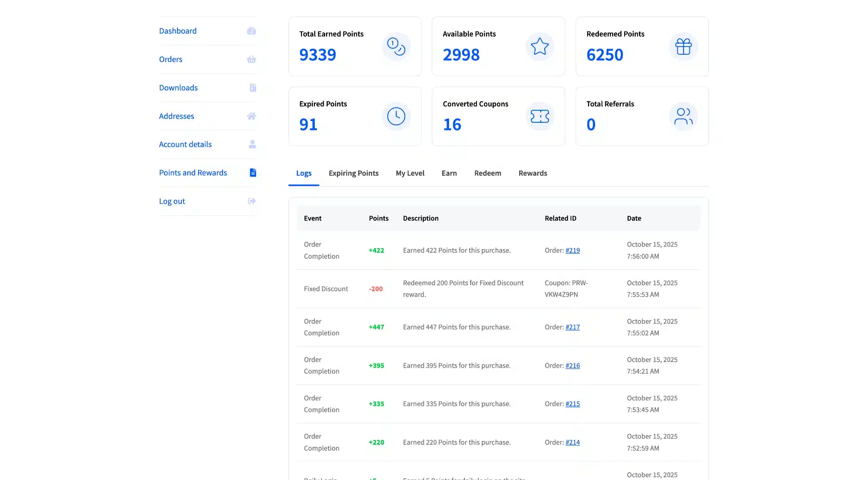The height and width of the screenshot is (480, 868).
Task: Click the 7:56:00 AM date cell
Action: pos(652,251)
